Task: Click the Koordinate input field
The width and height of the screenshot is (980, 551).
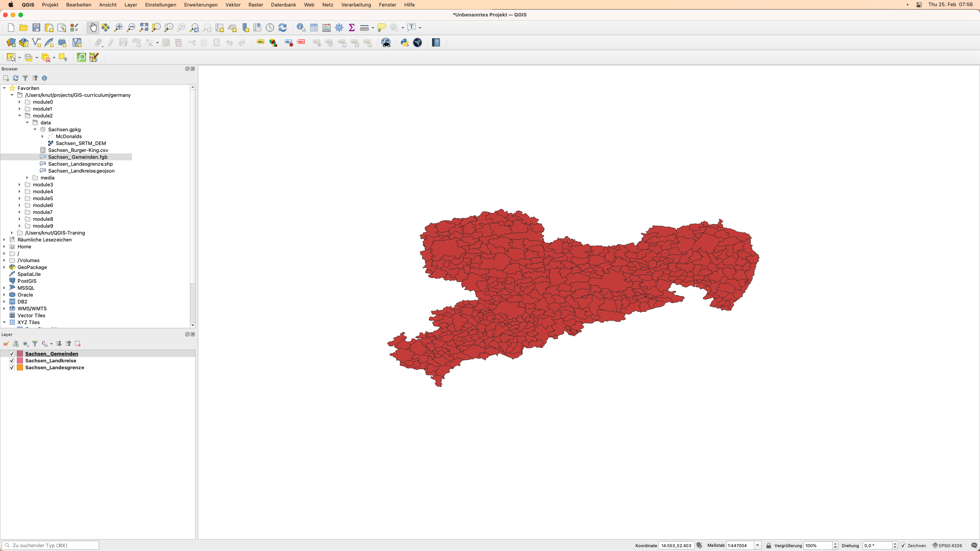Action: (676, 545)
